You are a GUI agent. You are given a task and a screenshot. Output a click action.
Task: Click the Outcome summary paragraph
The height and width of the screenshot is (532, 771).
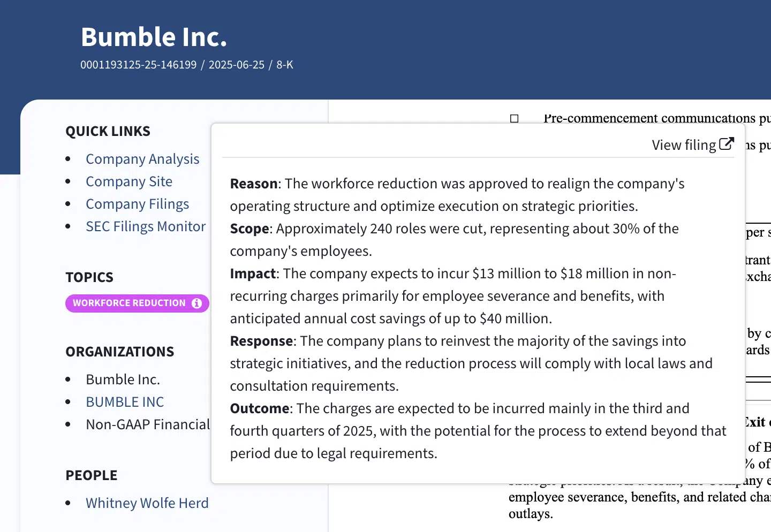[x=478, y=431]
